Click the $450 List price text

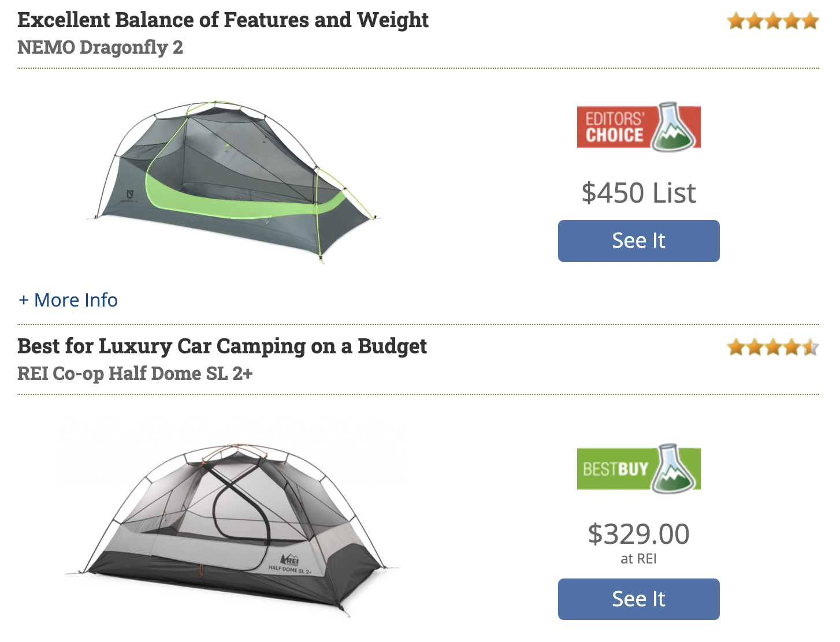638,193
